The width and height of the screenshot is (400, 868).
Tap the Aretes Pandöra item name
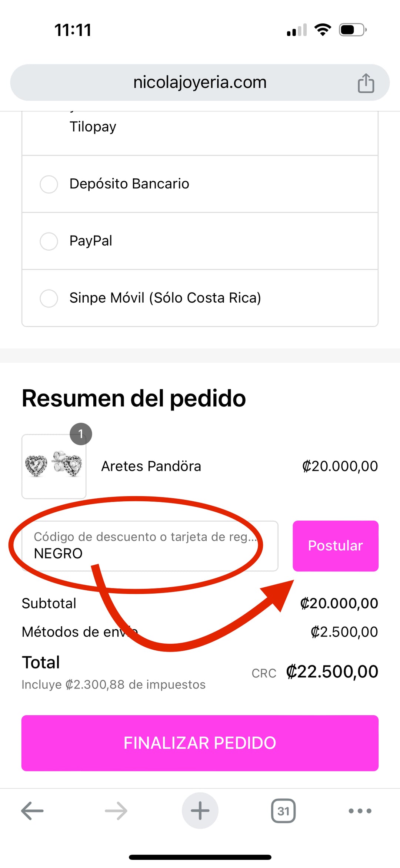point(151,466)
